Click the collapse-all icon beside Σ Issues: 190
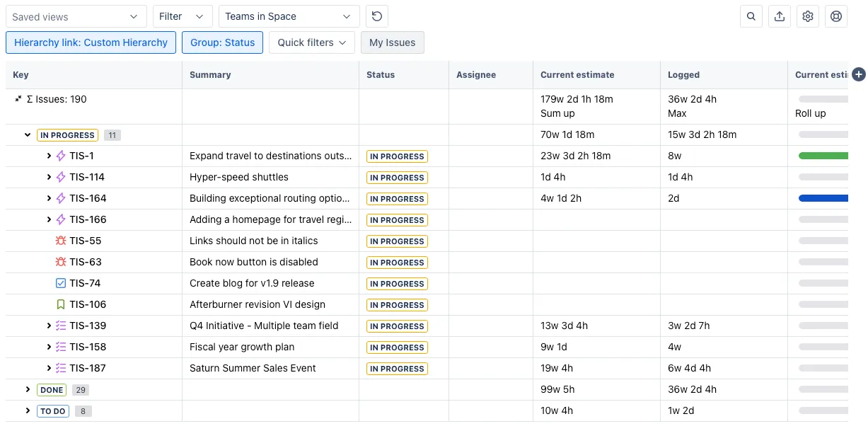Screen dimensions: 868x431 coord(18,99)
